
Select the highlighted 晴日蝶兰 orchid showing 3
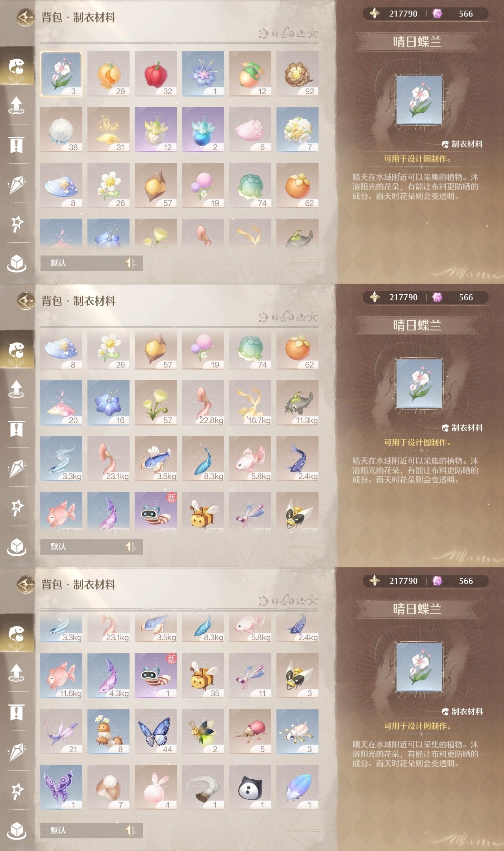[x=61, y=74]
